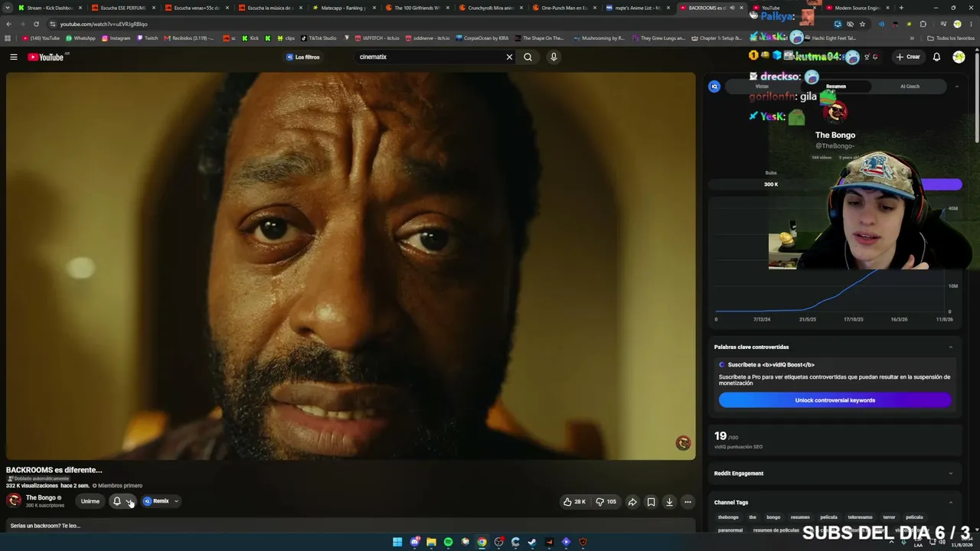Expand the Reddit Engagement section
Image resolution: width=980 pixels, height=551 pixels.
(951, 473)
